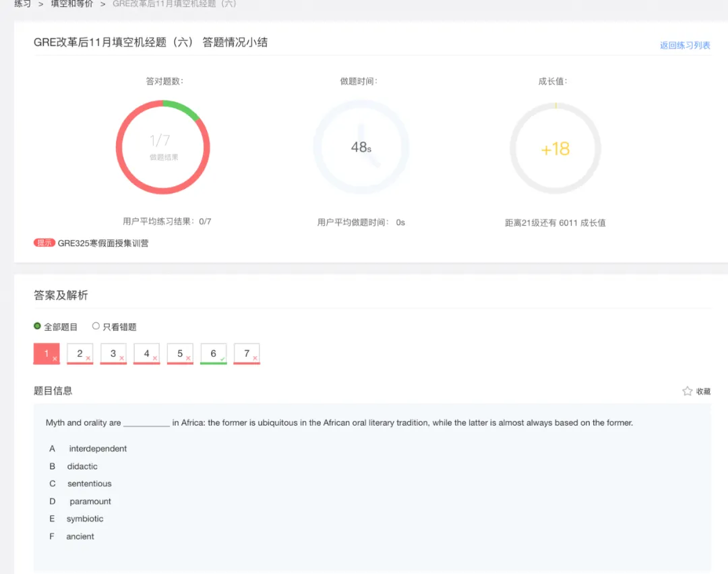Screen dimensions: 728x574
Task: Click the red 提示 badge
Action: point(44,243)
